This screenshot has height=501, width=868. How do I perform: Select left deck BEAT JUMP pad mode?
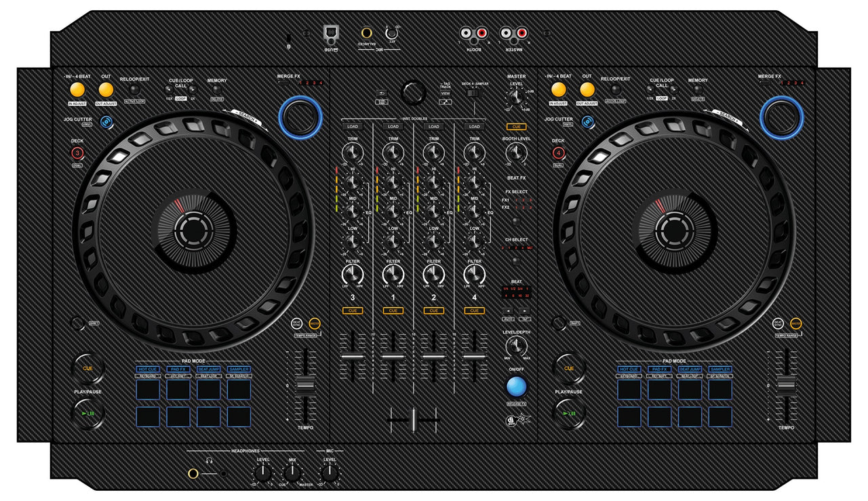coord(209,369)
